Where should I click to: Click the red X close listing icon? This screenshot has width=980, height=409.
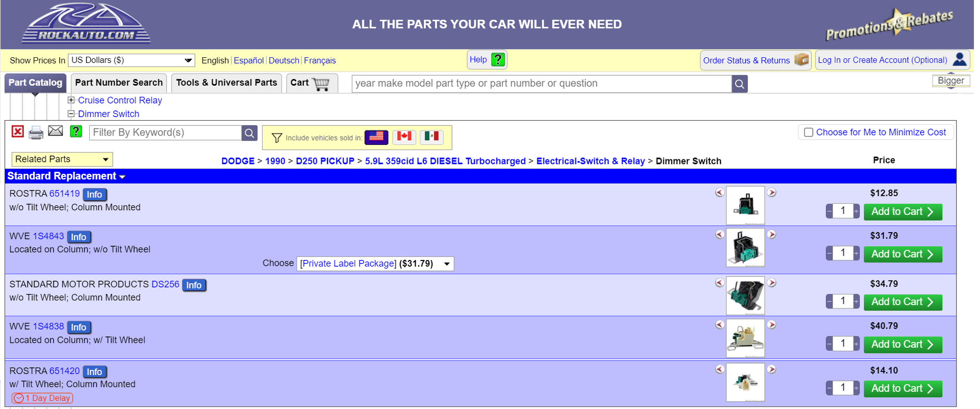(18, 132)
